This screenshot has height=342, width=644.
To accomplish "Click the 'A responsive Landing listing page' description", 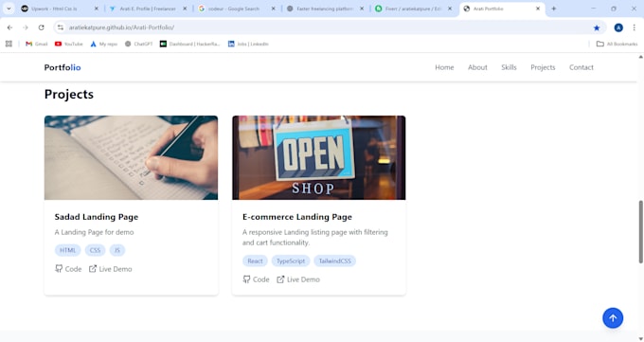I will coord(315,238).
